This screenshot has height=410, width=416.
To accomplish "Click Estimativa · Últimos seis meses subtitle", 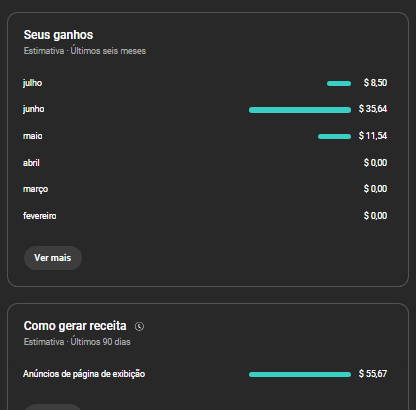I will point(85,51).
